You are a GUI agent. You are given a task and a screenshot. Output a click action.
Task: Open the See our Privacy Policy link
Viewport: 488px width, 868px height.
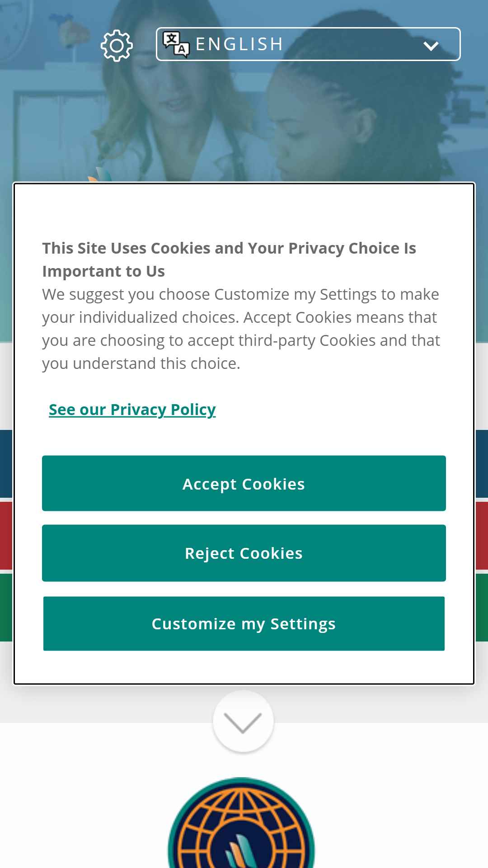click(132, 410)
